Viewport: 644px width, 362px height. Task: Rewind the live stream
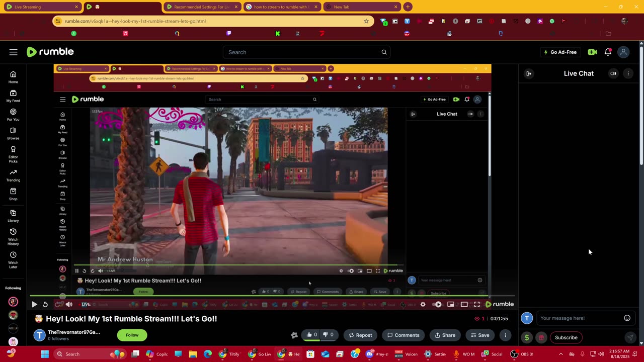pos(45,304)
